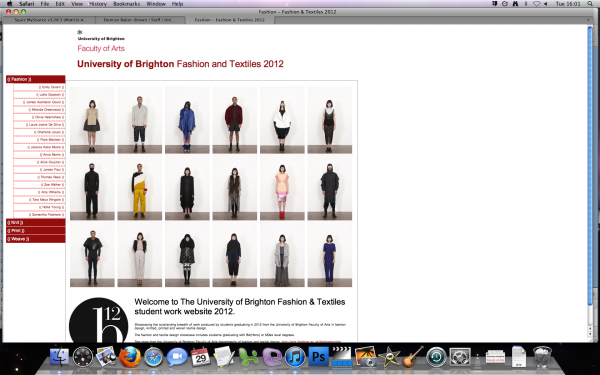The height and width of the screenshot is (375, 600).
Task: Open iTunes from the Dock
Action: click(295, 357)
